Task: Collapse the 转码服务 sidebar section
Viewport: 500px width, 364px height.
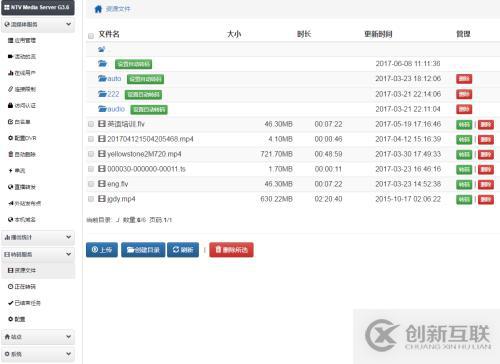Action: pyautogui.click(x=38, y=254)
